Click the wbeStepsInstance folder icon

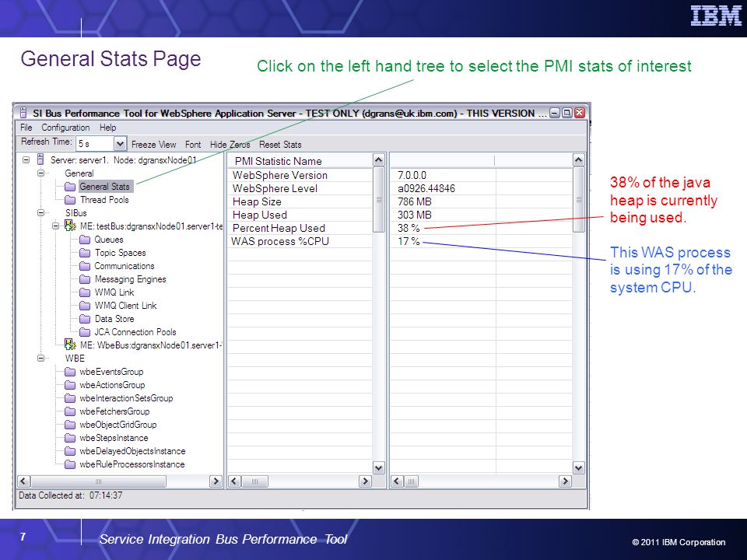click(70, 438)
